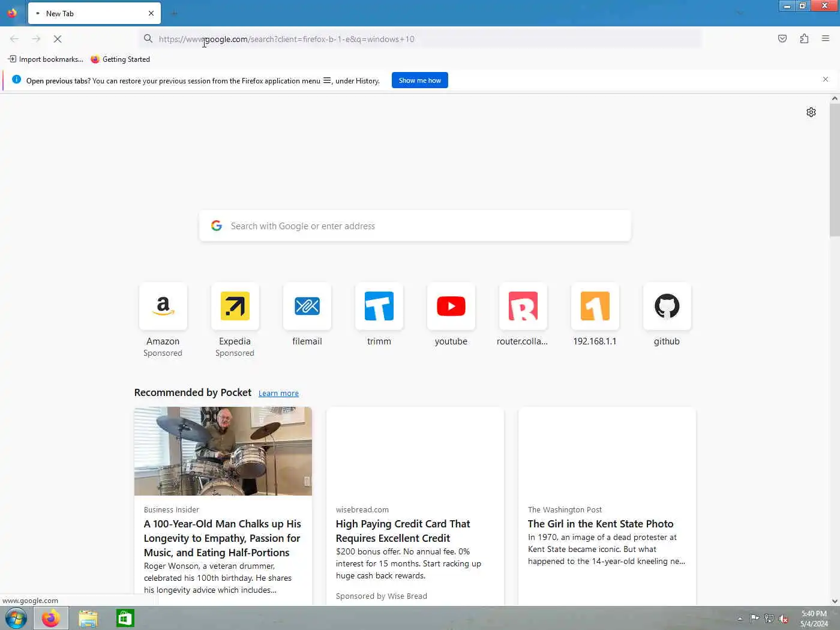The height and width of the screenshot is (630, 840).
Task: Open a new tab with the plus button
Action: click(x=174, y=13)
